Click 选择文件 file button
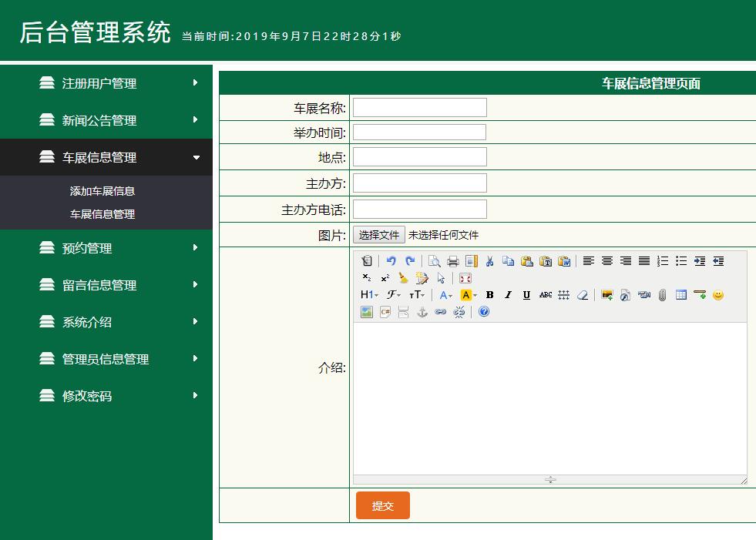This screenshot has width=756, height=540. 379,235
